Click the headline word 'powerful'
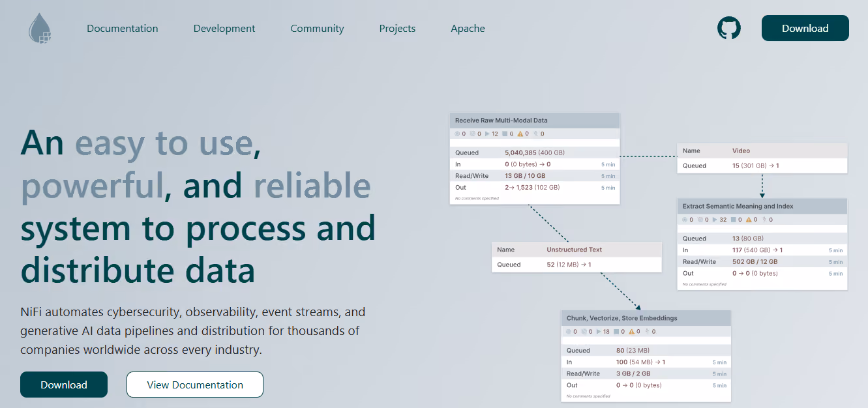Viewport: 868px width, 408px height. pyautogui.click(x=92, y=187)
